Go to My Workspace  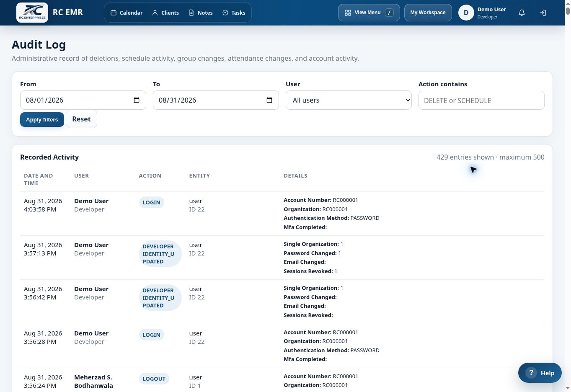point(428,13)
